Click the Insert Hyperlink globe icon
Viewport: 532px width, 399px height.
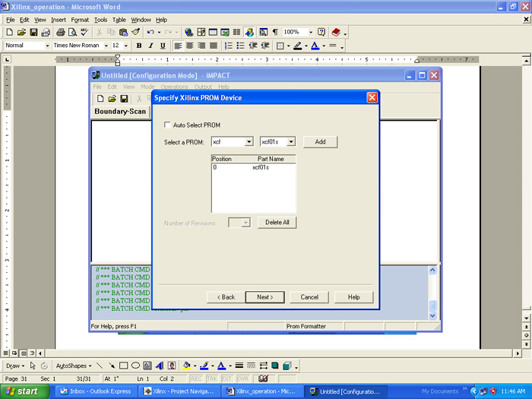pos(189,32)
